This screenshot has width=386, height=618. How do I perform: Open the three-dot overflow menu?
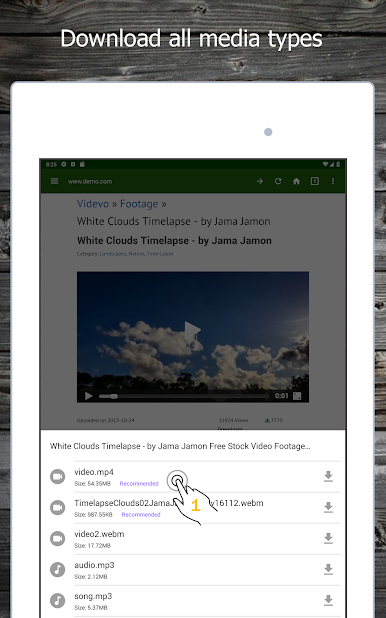click(x=333, y=181)
